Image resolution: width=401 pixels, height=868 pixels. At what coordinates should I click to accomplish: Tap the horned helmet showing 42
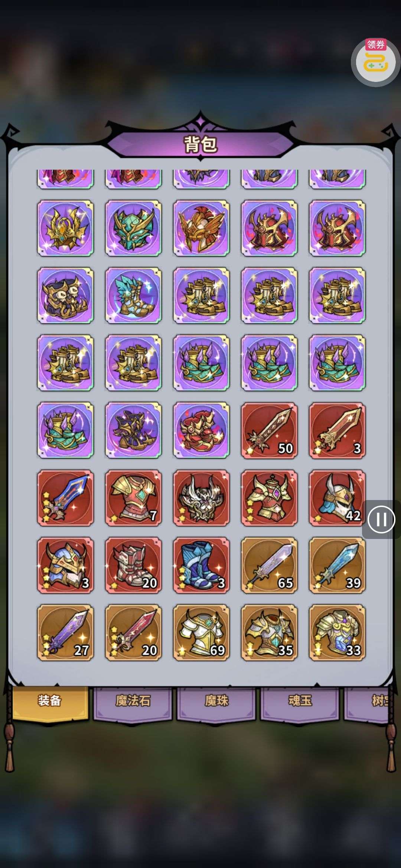pyautogui.click(x=337, y=498)
